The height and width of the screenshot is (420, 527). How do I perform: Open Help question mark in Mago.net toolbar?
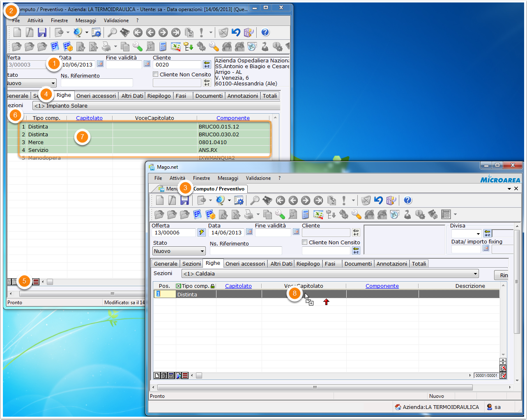pyautogui.click(x=407, y=200)
